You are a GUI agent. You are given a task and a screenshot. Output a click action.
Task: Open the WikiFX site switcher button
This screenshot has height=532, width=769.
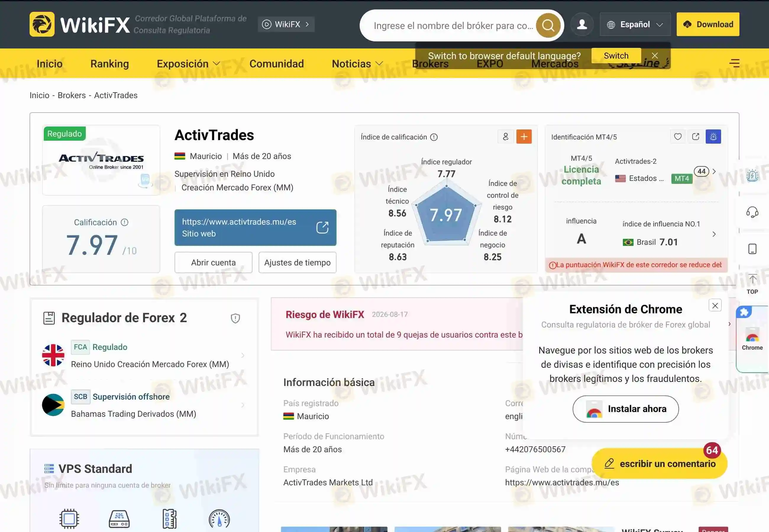point(286,24)
